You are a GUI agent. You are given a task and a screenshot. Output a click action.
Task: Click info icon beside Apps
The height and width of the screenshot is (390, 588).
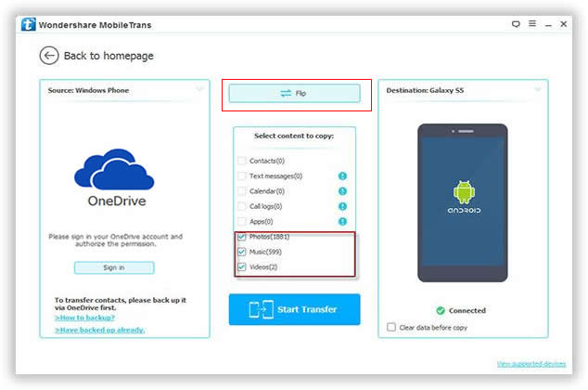342,221
